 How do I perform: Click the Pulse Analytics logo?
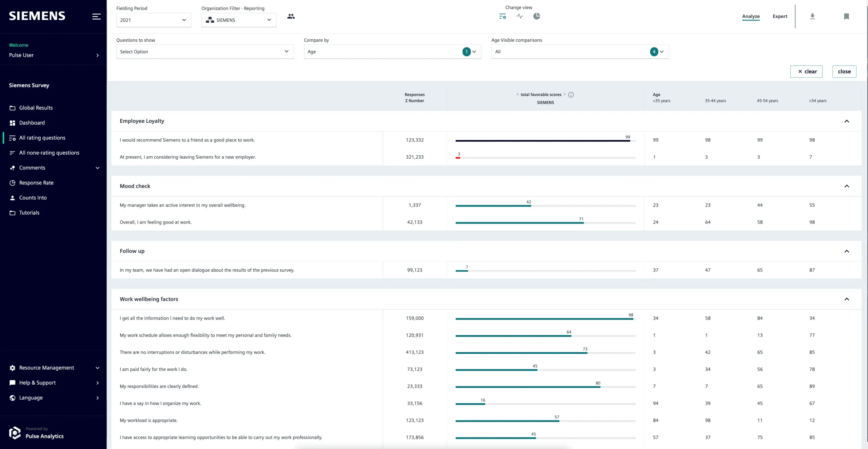click(15, 433)
